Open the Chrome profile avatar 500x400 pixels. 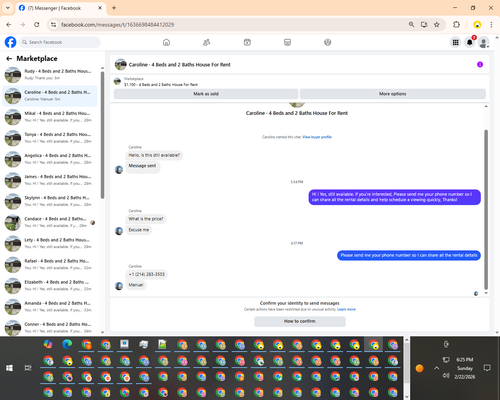click(x=477, y=25)
